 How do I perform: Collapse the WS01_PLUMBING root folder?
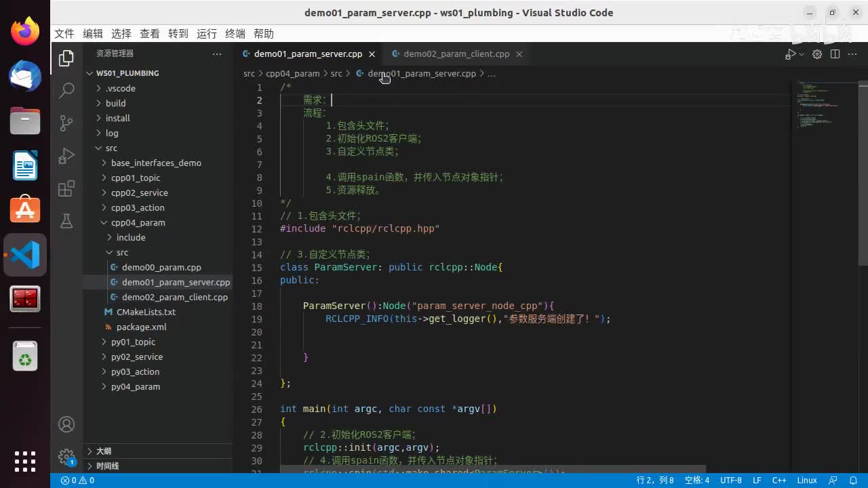(158, 73)
